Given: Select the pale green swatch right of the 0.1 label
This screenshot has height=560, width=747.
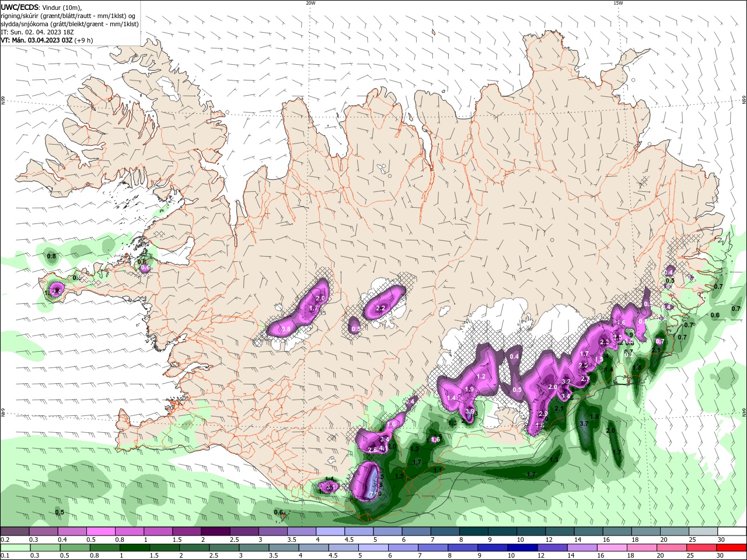Looking at the screenshot, I should pos(15,548).
